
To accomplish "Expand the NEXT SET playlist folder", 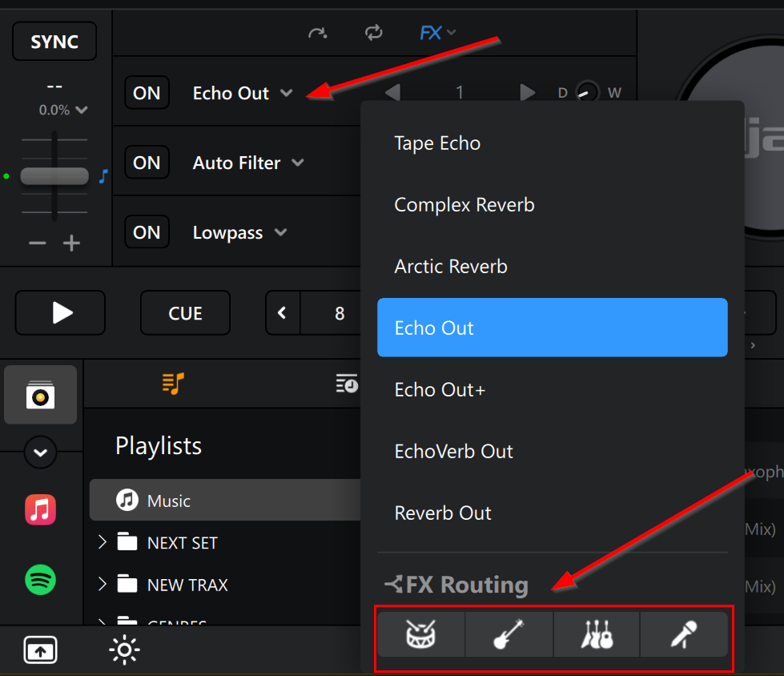I will click(103, 543).
